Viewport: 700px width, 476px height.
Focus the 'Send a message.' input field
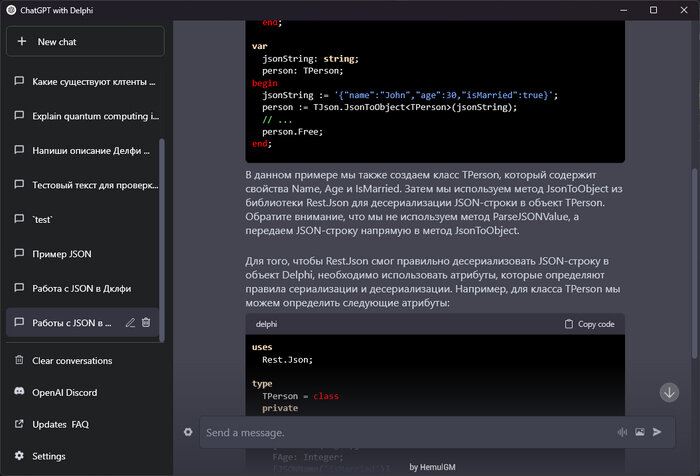408,432
